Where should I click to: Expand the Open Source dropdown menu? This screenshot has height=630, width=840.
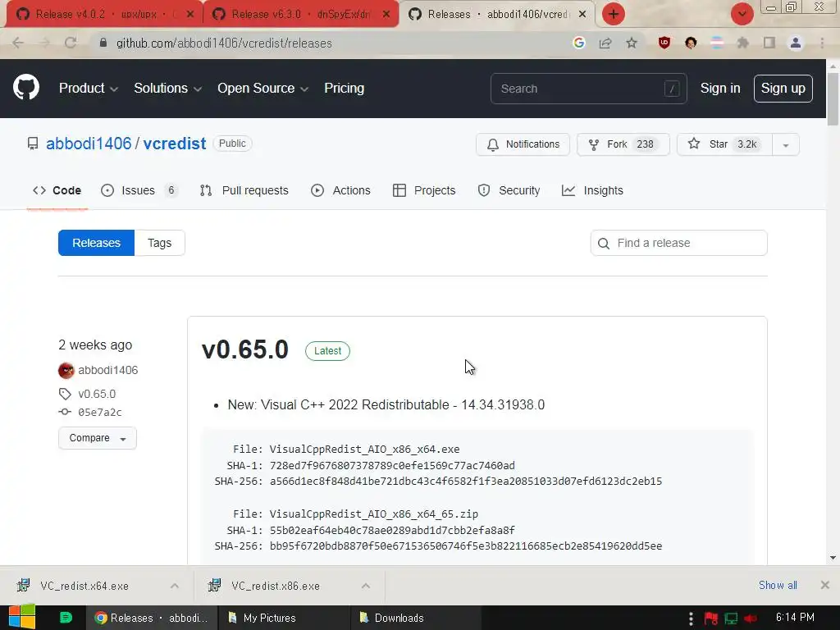pos(262,89)
